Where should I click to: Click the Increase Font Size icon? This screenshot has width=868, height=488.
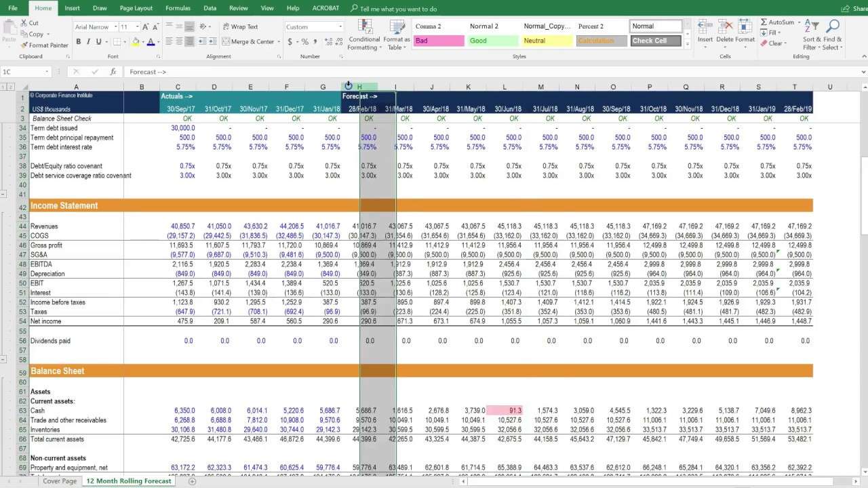coord(146,27)
